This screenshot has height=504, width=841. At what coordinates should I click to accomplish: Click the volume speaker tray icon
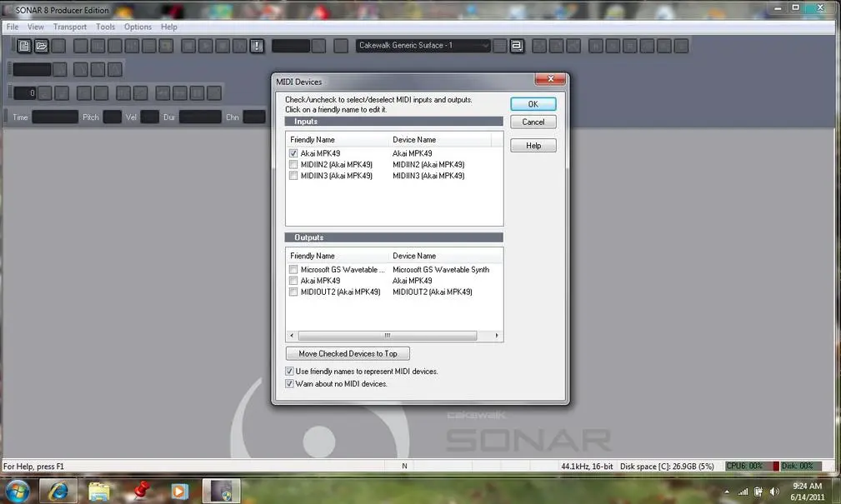tap(774, 492)
